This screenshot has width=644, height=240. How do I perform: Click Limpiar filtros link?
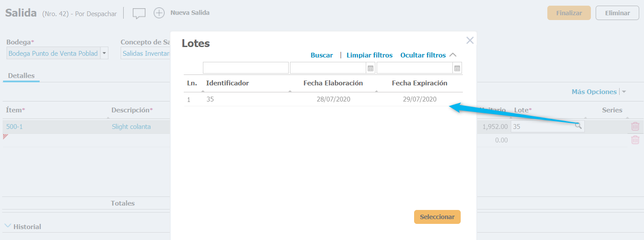[369, 55]
